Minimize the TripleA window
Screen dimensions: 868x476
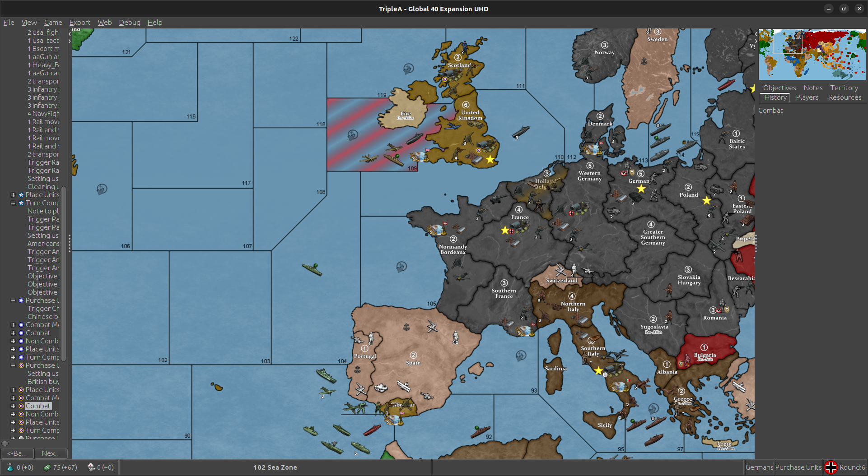click(828, 9)
